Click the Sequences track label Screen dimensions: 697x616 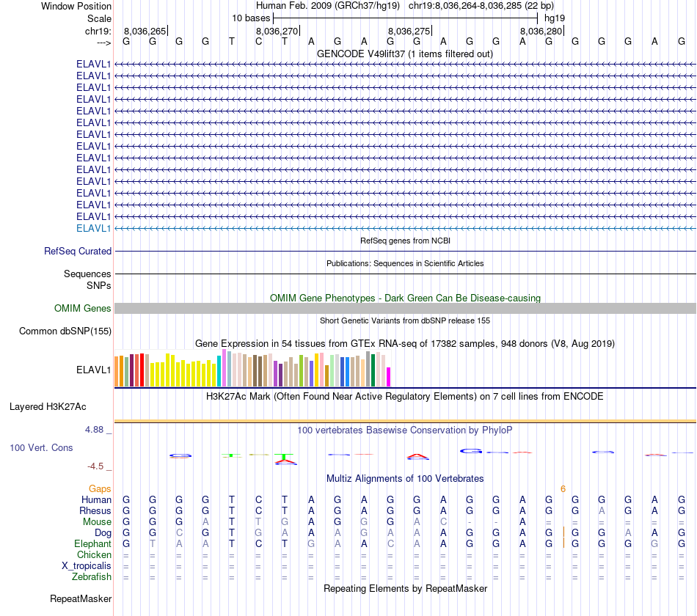pos(87,274)
